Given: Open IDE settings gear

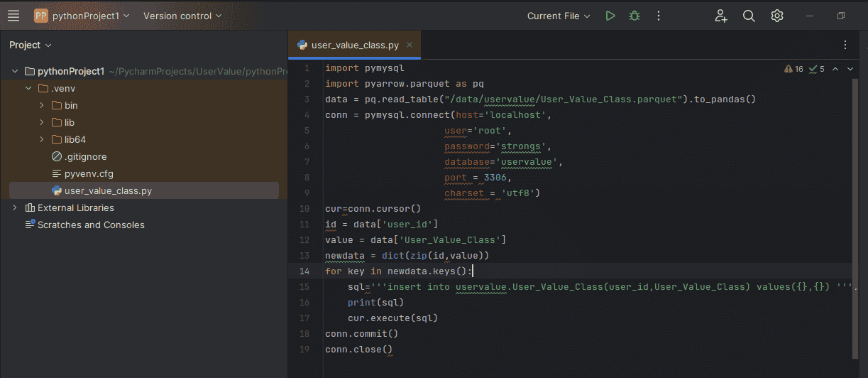Looking at the screenshot, I should pos(777,16).
